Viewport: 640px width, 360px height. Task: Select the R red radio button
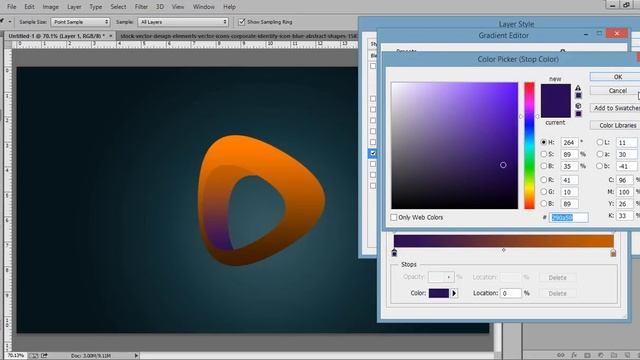point(543,180)
